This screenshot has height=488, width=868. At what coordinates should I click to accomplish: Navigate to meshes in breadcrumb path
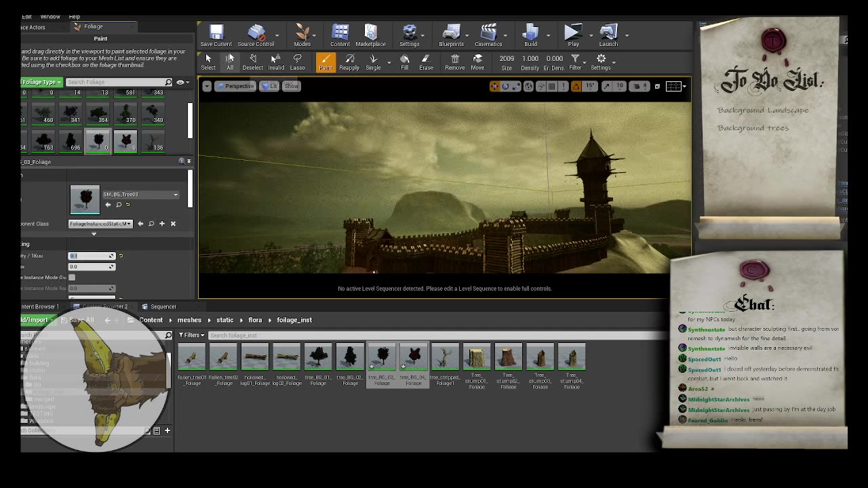click(189, 320)
